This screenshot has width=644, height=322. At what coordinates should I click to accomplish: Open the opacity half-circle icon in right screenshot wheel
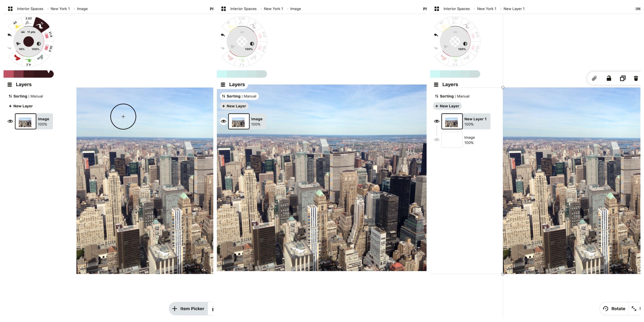coord(465,44)
